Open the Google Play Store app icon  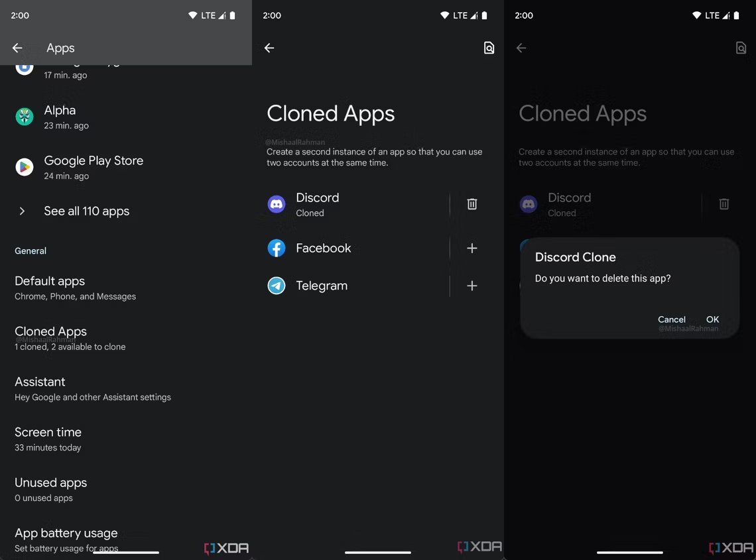tap(24, 168)
